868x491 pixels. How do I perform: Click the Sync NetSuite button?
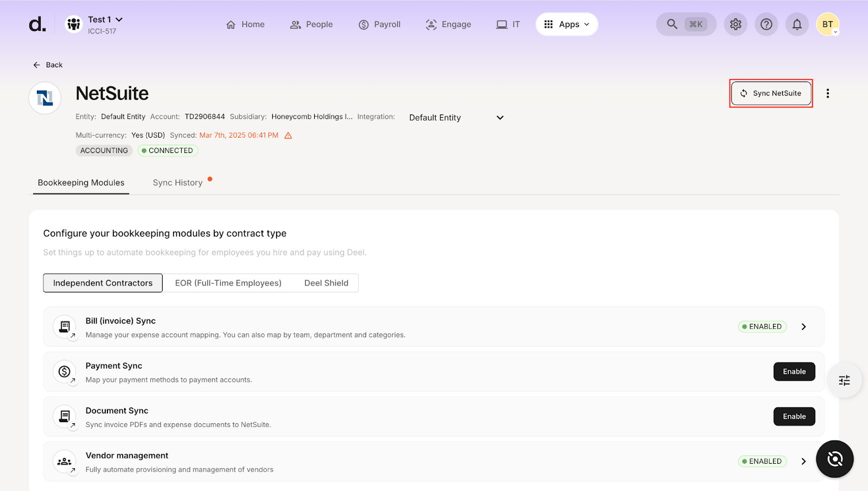click(771, 93)
